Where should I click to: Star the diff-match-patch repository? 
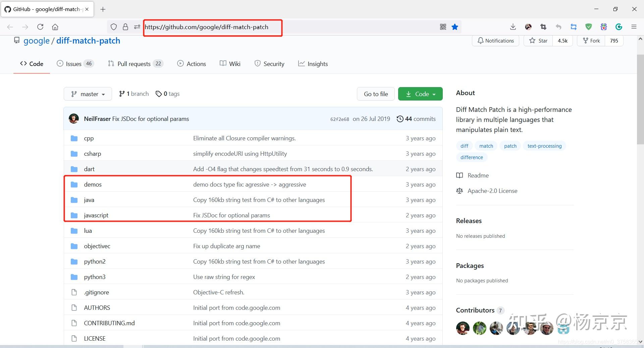coord(538,41)
